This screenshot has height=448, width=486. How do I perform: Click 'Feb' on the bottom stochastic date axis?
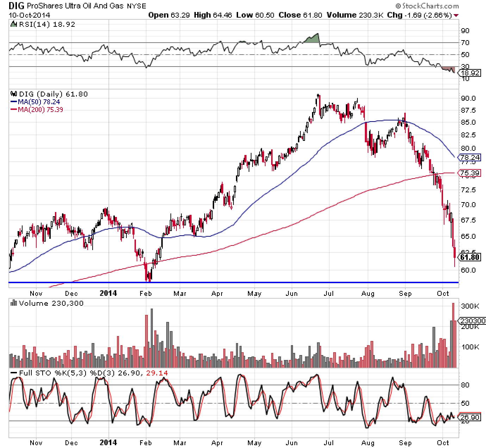click(x=145, y=443)
